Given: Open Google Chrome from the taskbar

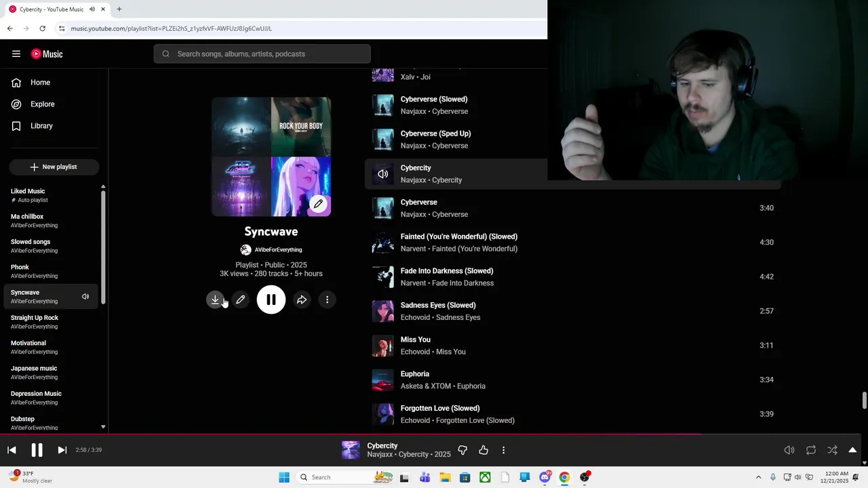Looking at the screenshot, I should [564, 477].
